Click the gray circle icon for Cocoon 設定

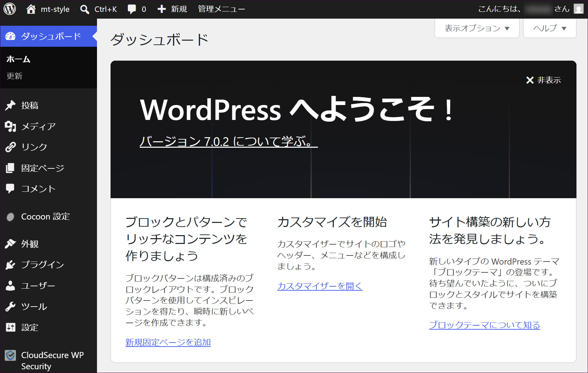tap(11, 217)
